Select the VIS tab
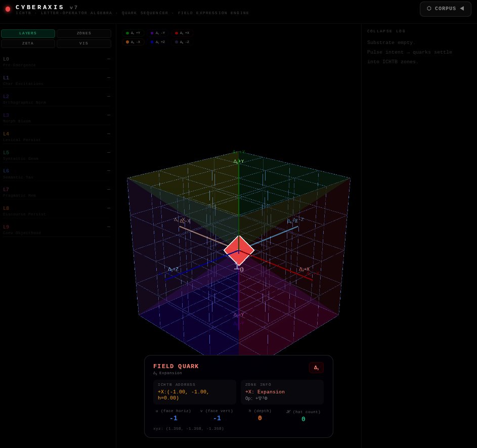477x448 pixels. 84,43
